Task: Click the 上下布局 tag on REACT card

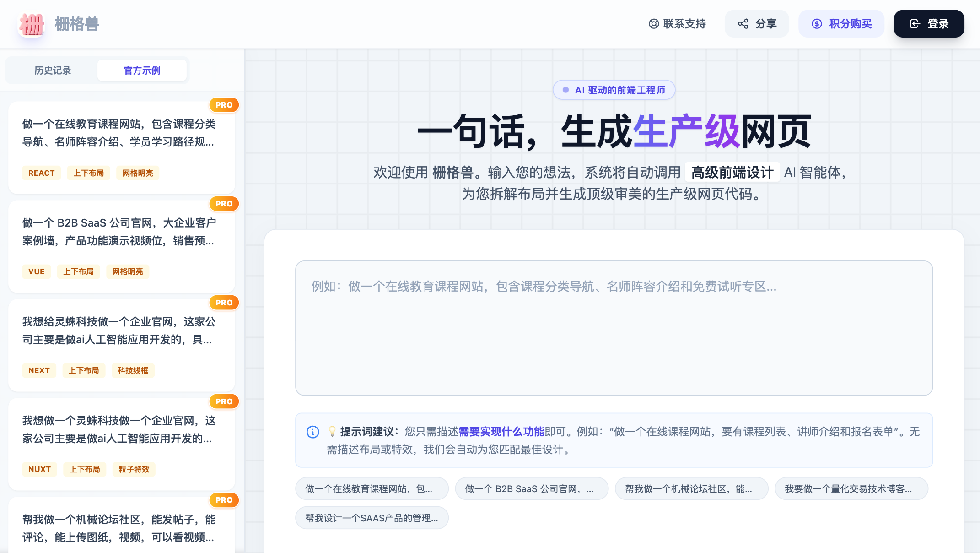Action: (89, 173)
